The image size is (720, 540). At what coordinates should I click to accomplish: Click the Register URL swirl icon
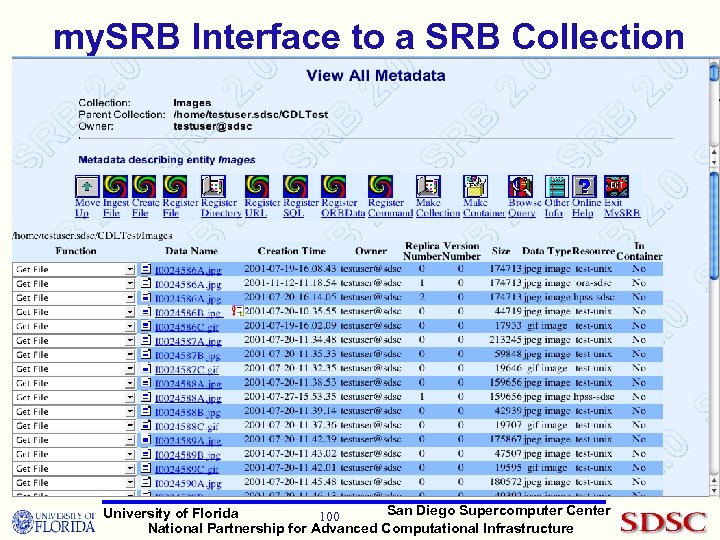[257, 186]
